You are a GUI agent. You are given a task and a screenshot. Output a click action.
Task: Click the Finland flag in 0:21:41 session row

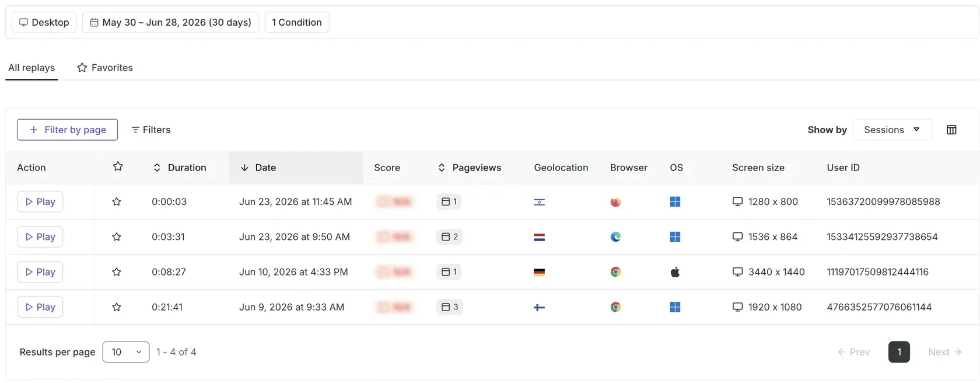(x=540, y=307)
